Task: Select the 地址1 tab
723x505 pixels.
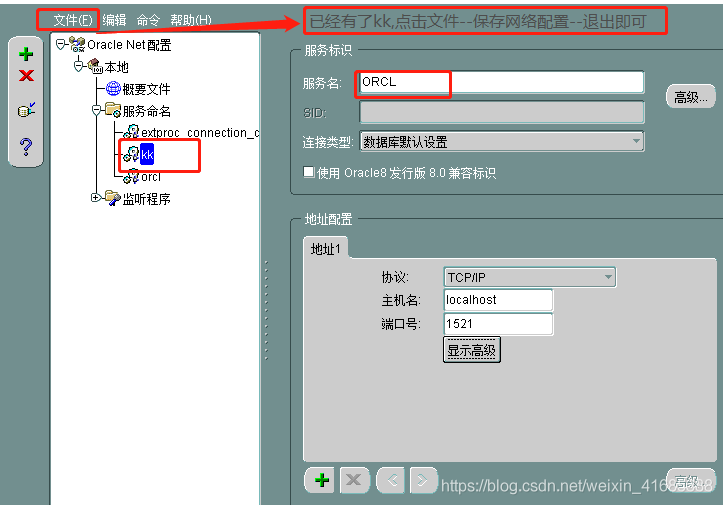Action: 326,249
